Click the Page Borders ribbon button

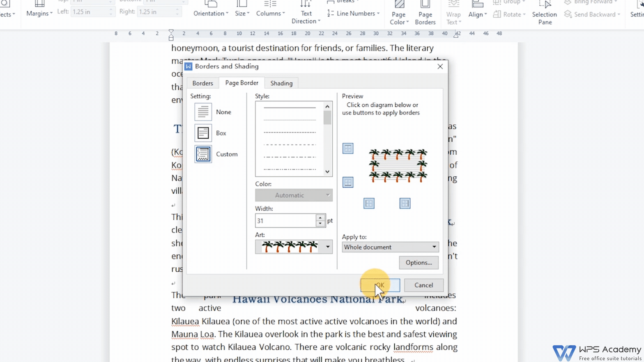(425, 13)
